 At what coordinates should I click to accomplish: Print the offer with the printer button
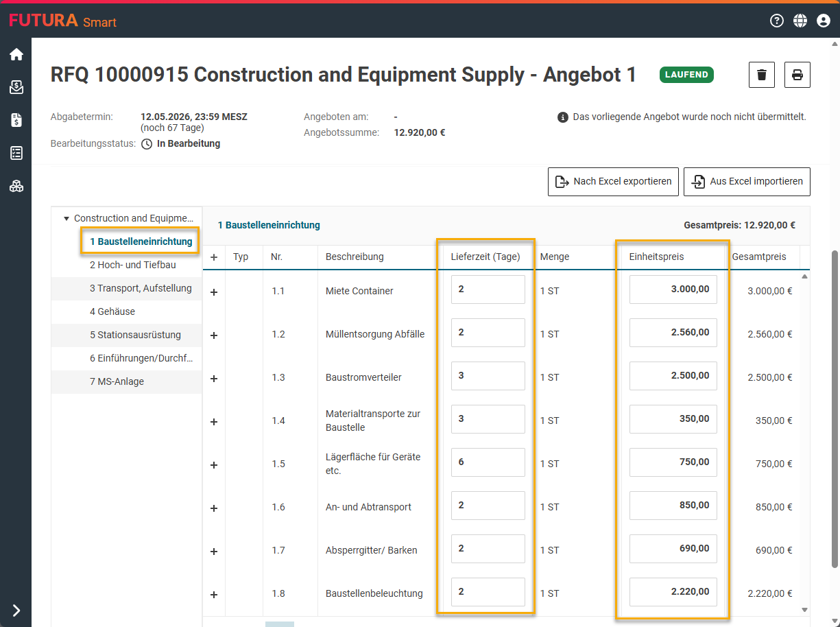pos(797,75)
